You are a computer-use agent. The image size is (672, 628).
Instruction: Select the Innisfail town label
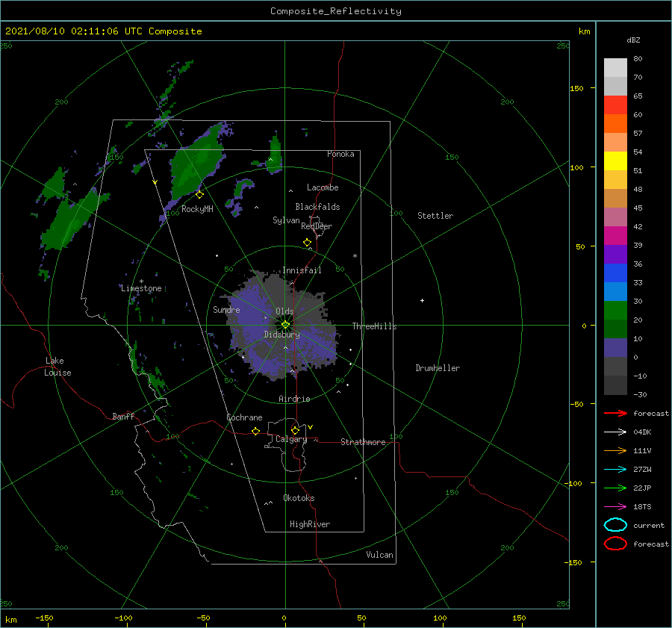point(302,270)
